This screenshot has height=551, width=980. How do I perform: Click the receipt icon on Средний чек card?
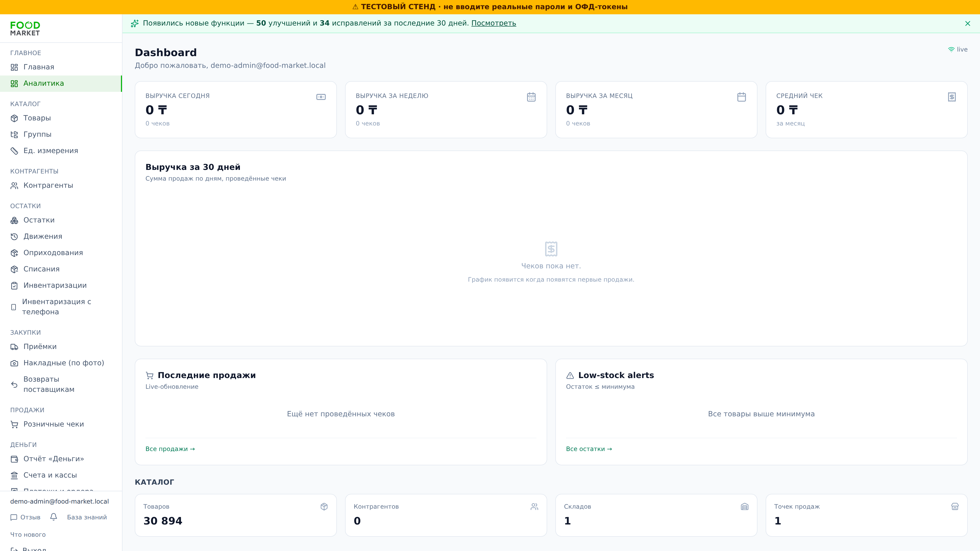[x=951, y=97]
